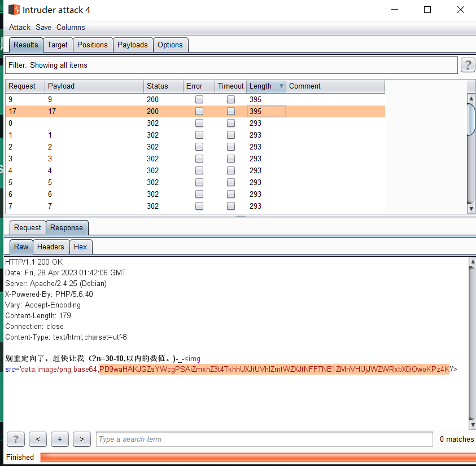Click the search term input field
The image size is (476, 466).
click(x=264, y=439)
